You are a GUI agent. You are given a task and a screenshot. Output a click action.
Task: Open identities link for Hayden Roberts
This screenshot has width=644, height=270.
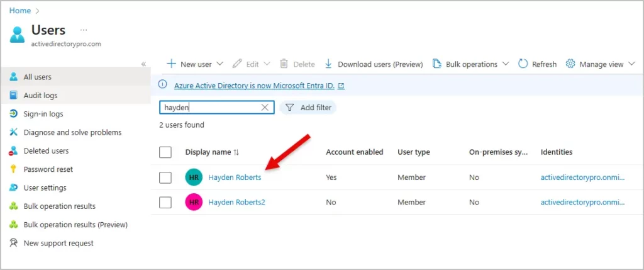point(582,177)
